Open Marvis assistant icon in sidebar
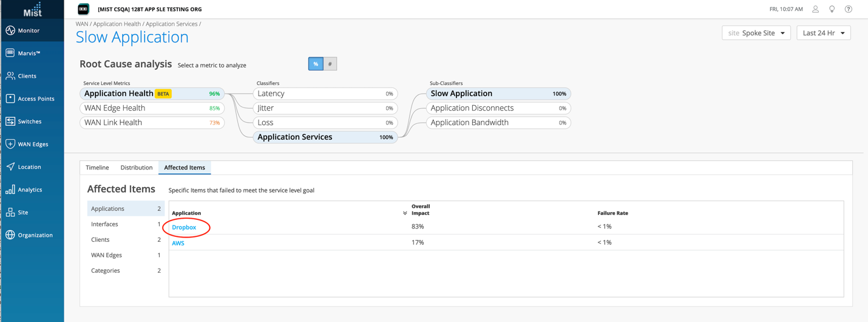868x322 pixels. (10, 53)
